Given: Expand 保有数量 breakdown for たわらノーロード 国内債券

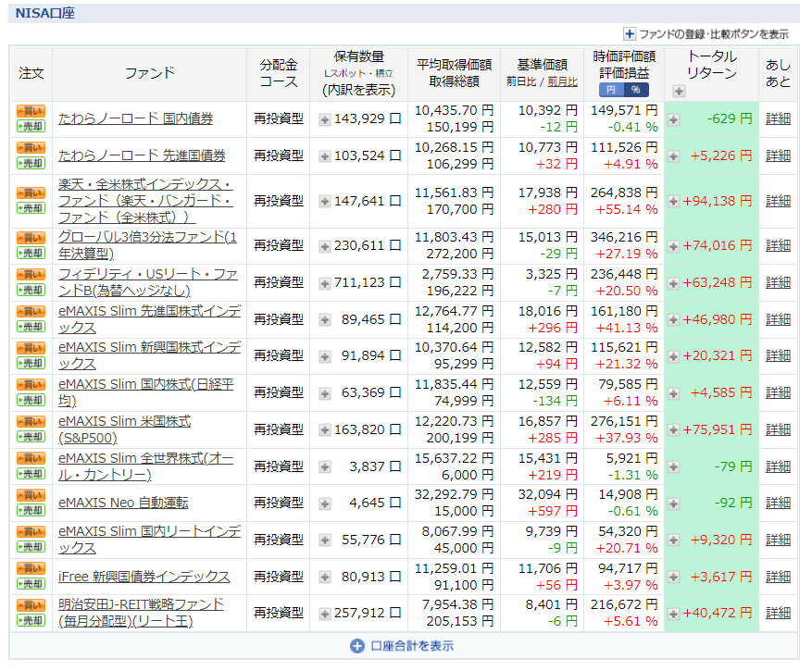Looking at the screenshot, I should 325,120.
